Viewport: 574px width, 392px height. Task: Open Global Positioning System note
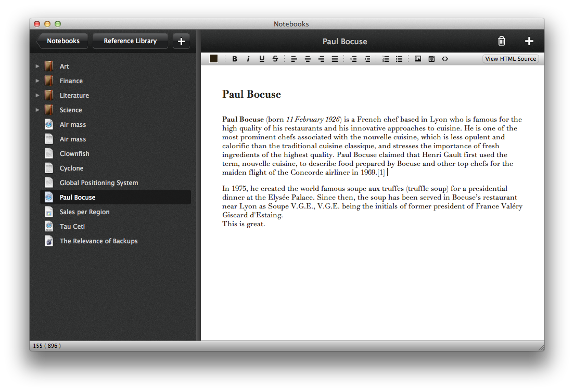click(116, 183)
